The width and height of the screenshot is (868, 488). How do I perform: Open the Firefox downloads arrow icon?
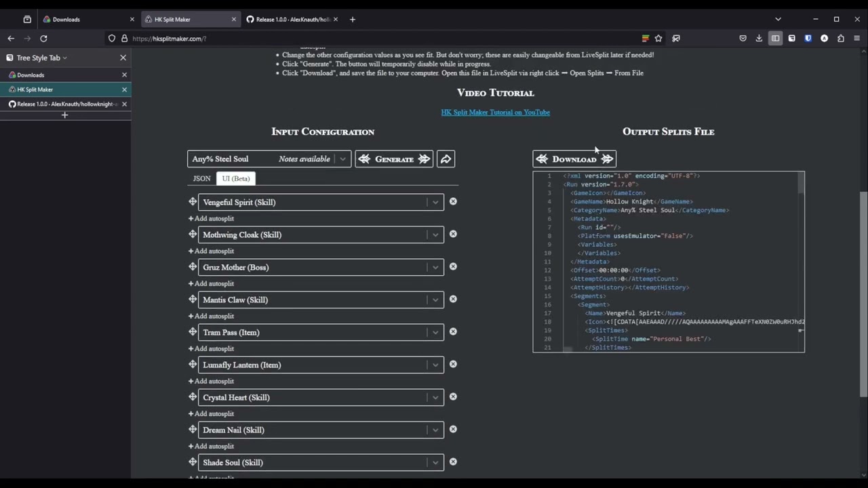[759, 39]
